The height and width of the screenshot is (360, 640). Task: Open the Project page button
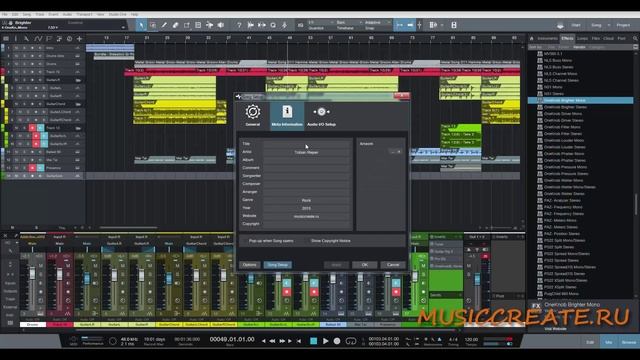(623, 25)
